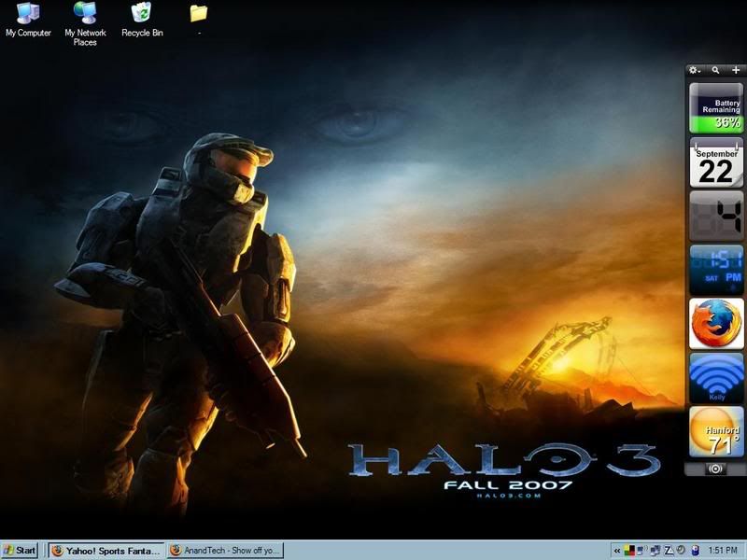Click the round gray tray icon
The height and width of the screenshot is (560, 747).
point(681,550)
